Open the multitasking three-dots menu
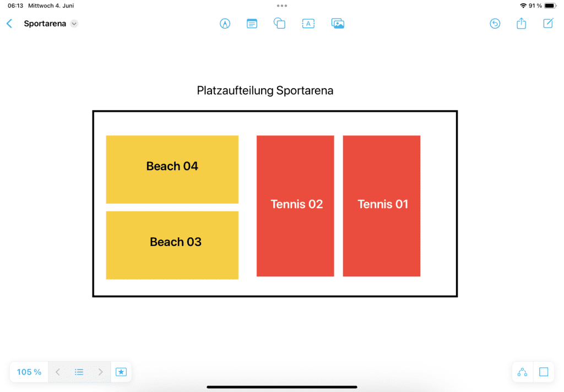564x392 pixels. [282, 6]
